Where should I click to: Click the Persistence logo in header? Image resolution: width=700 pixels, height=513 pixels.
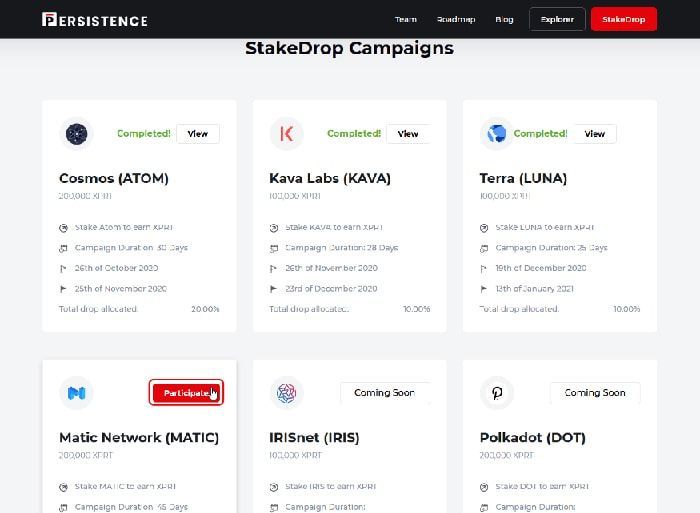tap(95, 20)
